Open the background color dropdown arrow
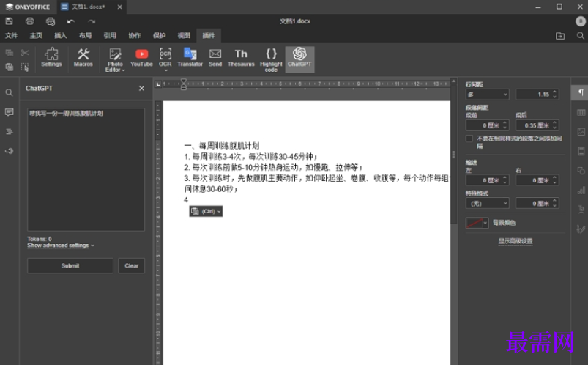 point(485,223)
